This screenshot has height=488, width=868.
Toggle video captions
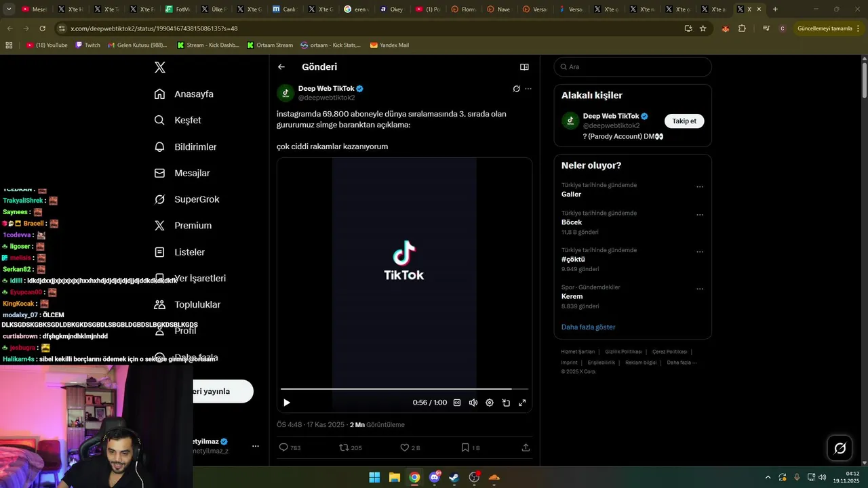click(457, 403)
